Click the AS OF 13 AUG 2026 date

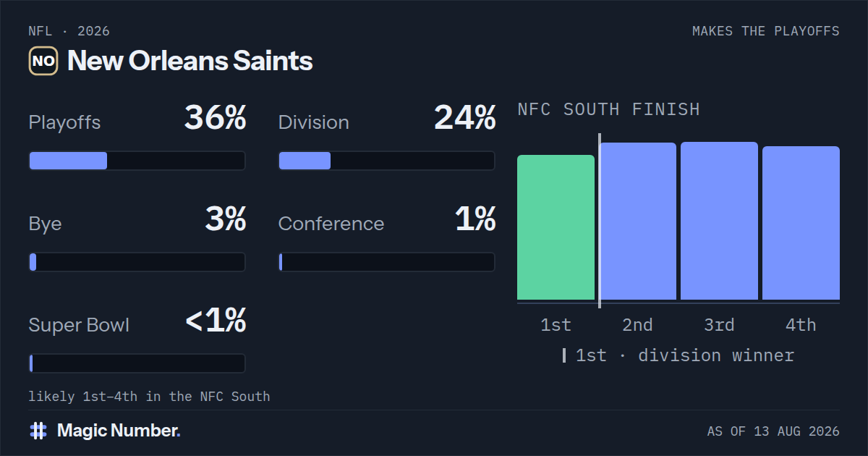pos(773,431)
